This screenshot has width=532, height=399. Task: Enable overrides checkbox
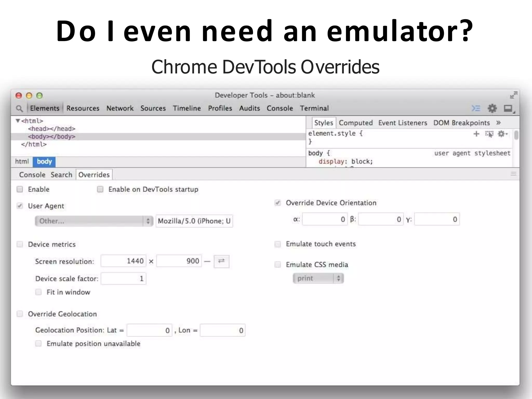20,189
